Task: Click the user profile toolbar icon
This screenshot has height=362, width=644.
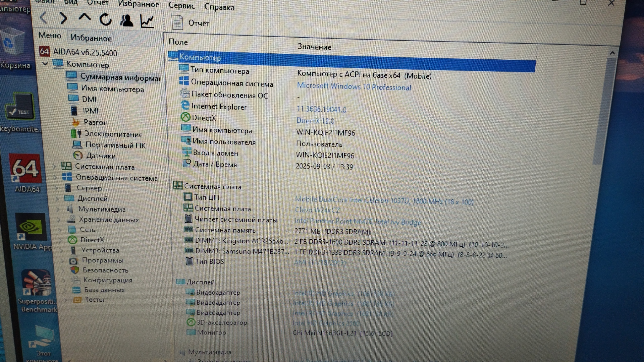Action: click(126, 21)
